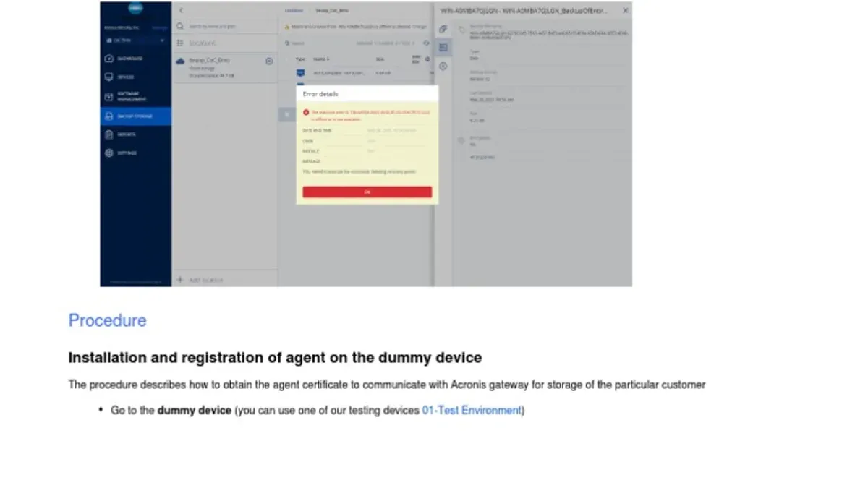Click the circled icon in details panel strip
Viewport: 868px width, 488px height.
coord(443,66)
